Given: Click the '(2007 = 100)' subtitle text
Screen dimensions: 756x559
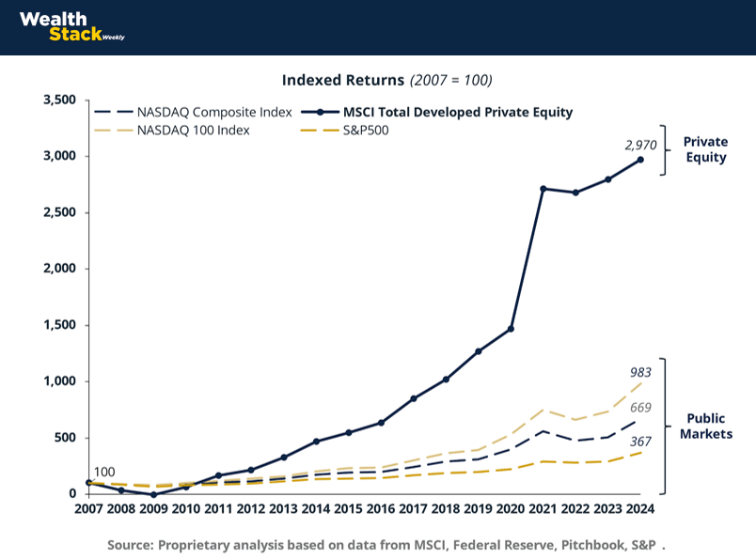Looking at the screenshot, I should 450,80.
